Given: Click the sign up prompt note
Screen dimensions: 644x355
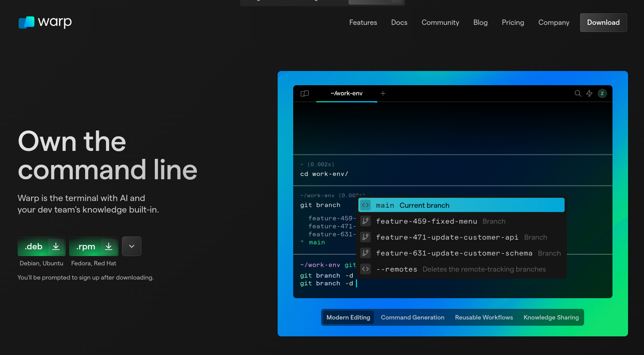Looking at the screenshot, I should point(86,277).
